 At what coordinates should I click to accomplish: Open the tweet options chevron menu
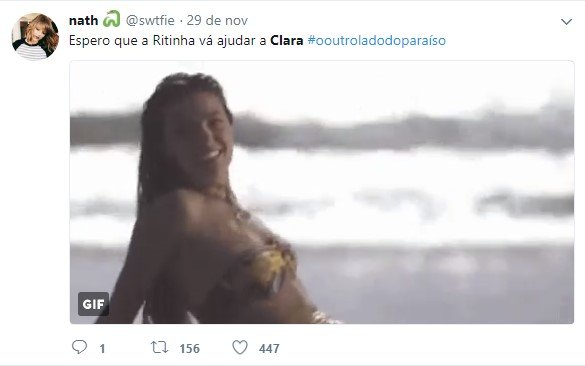[566, 22]
